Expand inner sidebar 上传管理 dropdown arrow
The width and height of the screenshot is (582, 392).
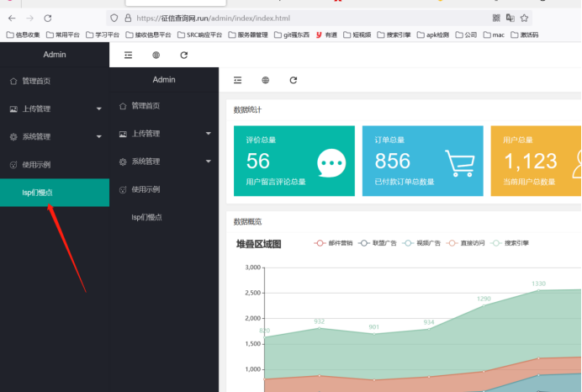tap(209, 133)
